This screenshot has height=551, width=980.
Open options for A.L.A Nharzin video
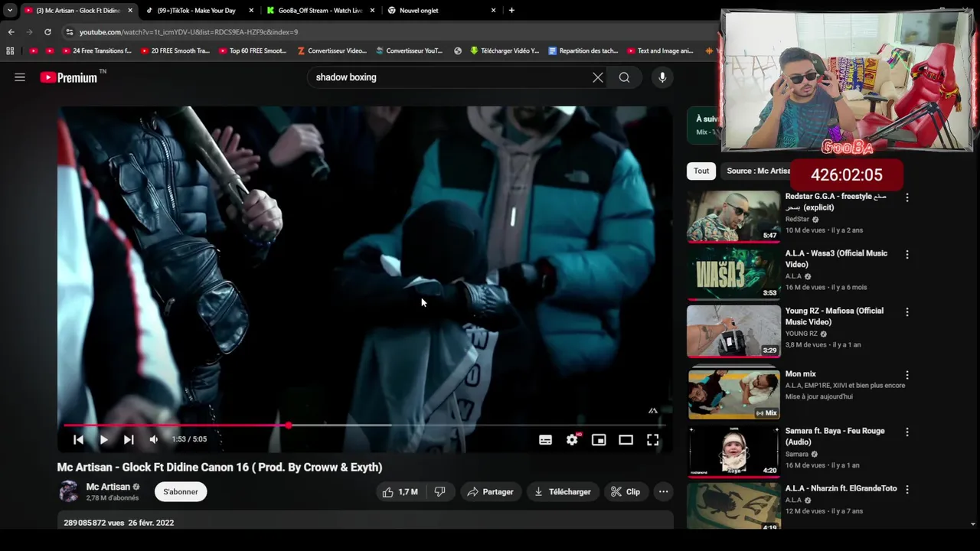click(x=907, y=489)
